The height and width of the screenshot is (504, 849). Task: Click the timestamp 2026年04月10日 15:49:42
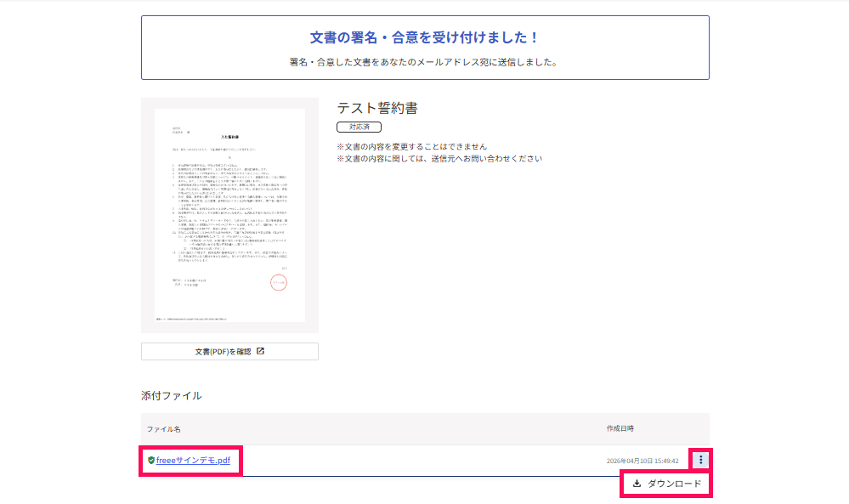coord(642,461)
